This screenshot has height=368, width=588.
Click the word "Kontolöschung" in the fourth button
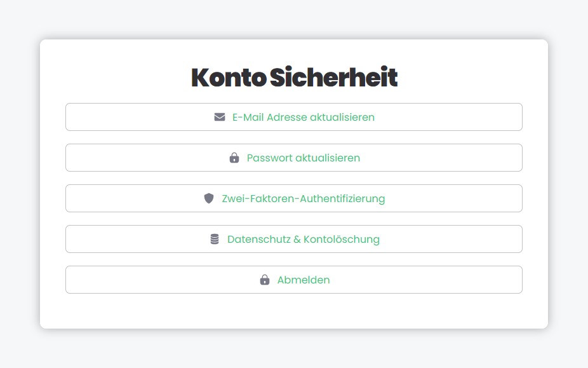pyautogui.click(x=342, y=239)
